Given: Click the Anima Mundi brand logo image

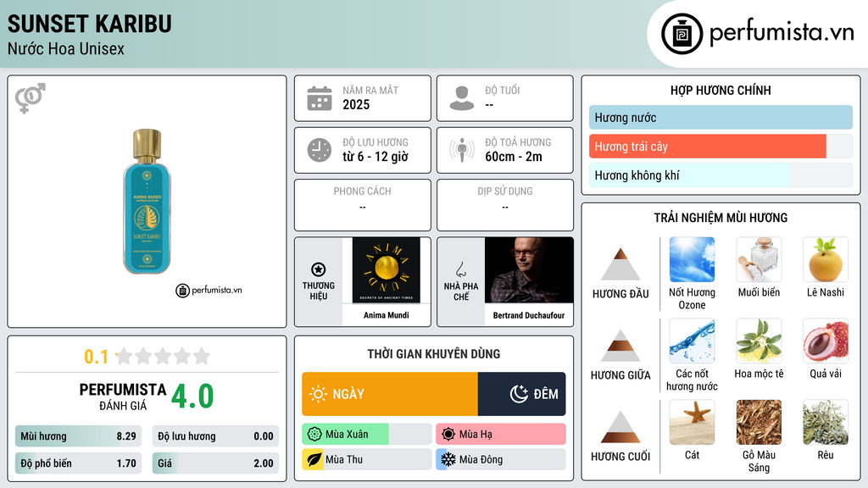Looking at the screenshot, I should (x=386, y=270).
